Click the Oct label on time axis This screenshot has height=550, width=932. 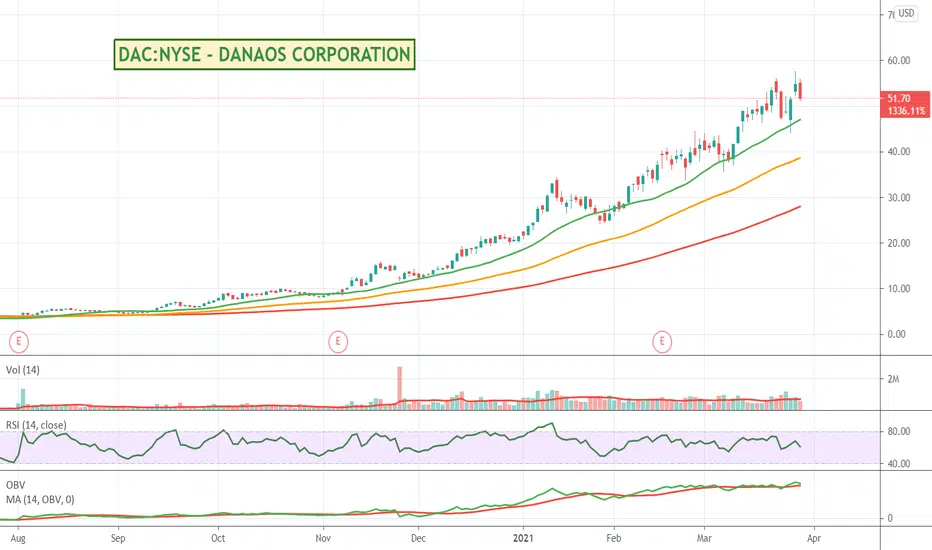tap(218, 538)
